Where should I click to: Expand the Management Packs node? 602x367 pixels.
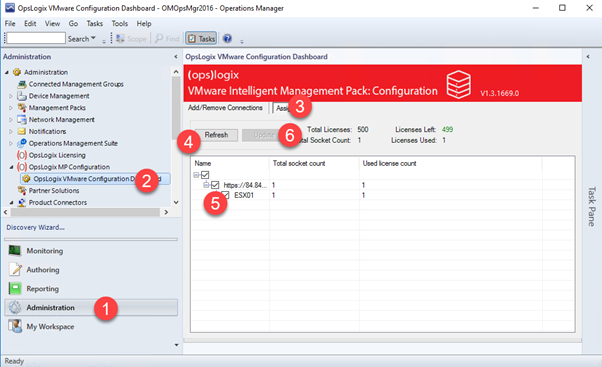coord(11,108)
